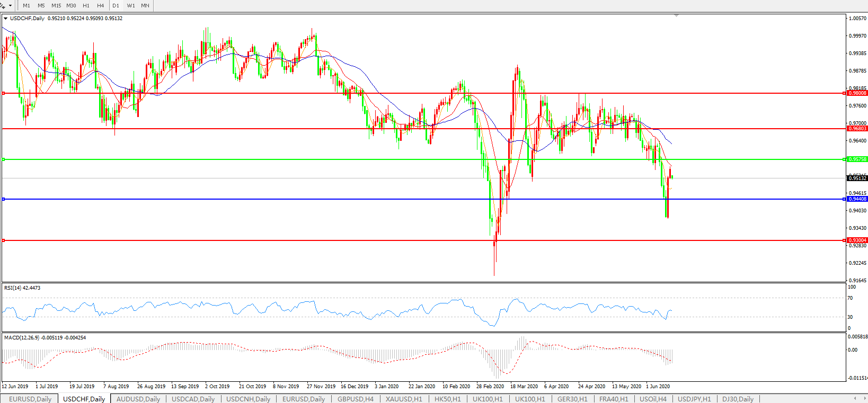The width and height of the screenshot is (868, 403).
Task: Open the USOil,H4 chart tab
Action: [x=653, y=399]
